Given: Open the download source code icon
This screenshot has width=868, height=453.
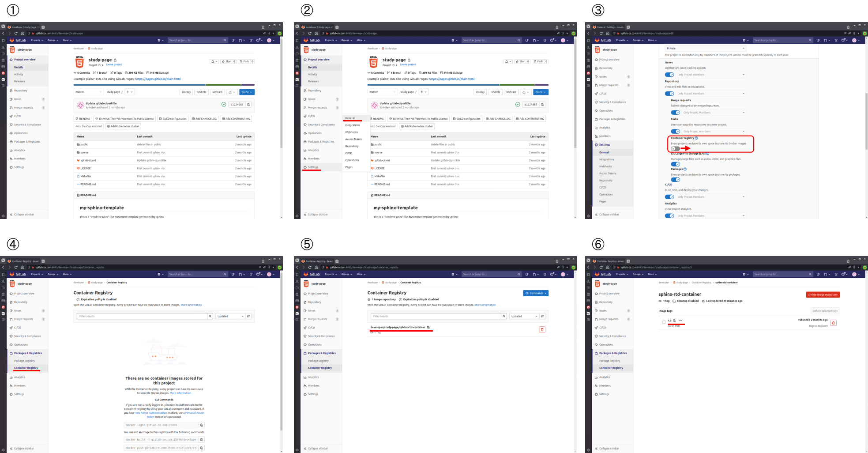Looking at the screenshot, I should coord(230,92).
